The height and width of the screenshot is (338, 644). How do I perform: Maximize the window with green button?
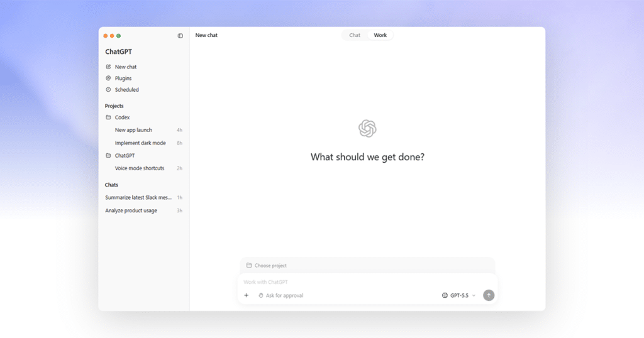tap(118, 36)
